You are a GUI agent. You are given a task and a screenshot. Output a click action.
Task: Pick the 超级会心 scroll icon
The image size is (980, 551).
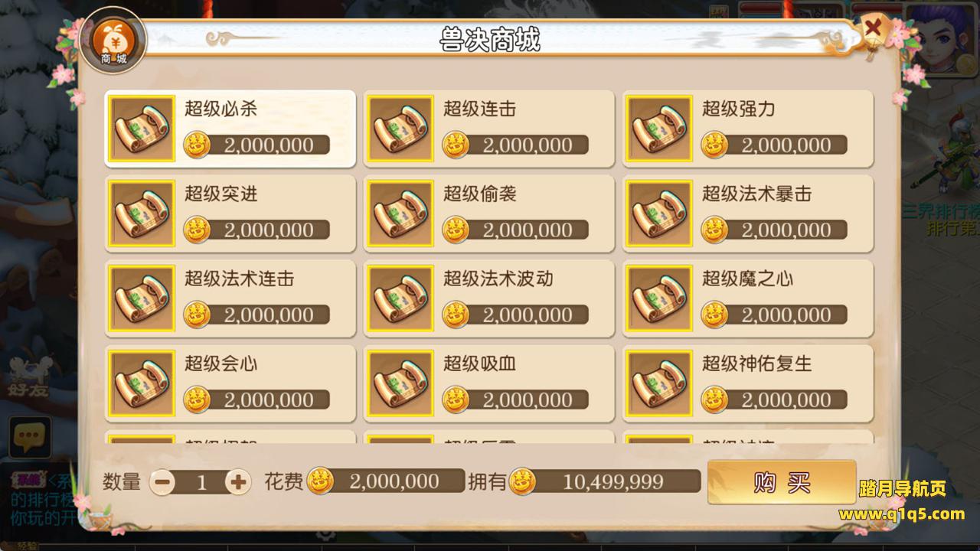click(x=142, y=383)
